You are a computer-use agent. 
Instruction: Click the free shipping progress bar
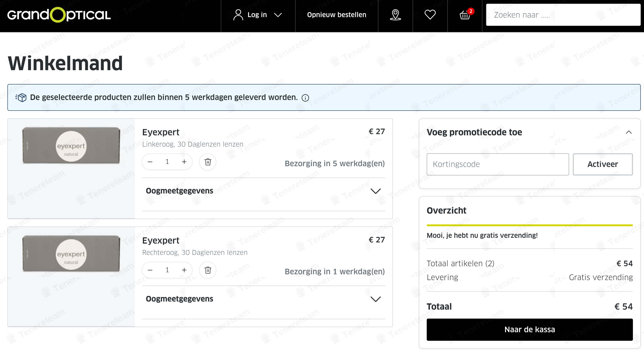coord(530,225)
